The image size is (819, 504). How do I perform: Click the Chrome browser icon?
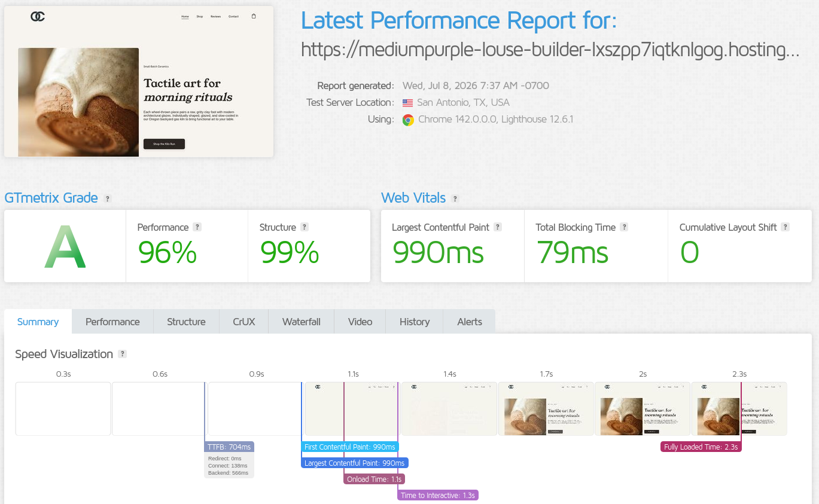tap(408, 120)
